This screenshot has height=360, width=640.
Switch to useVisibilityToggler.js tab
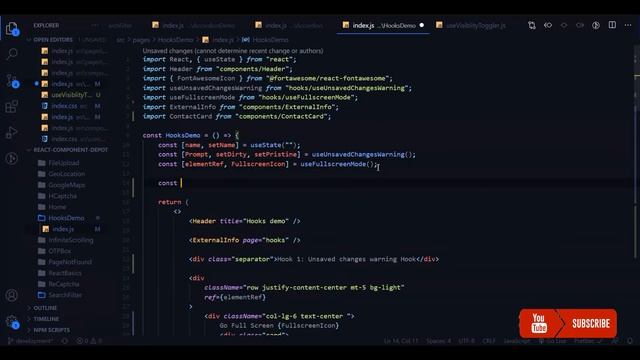point(471,25)
